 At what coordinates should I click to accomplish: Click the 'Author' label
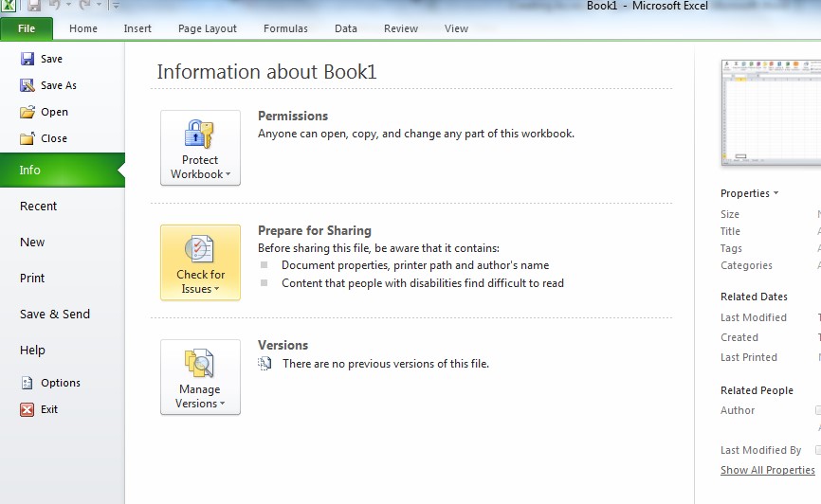(738, 410)
